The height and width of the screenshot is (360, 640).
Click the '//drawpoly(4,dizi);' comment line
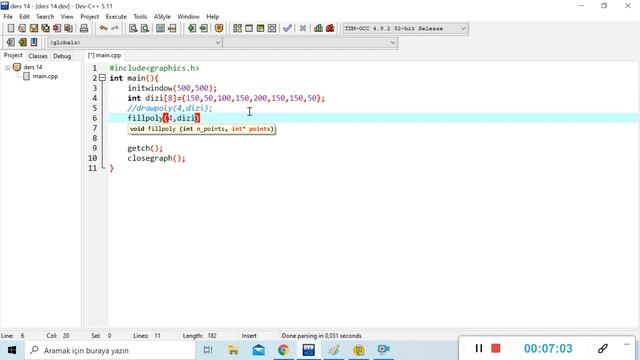170,108
